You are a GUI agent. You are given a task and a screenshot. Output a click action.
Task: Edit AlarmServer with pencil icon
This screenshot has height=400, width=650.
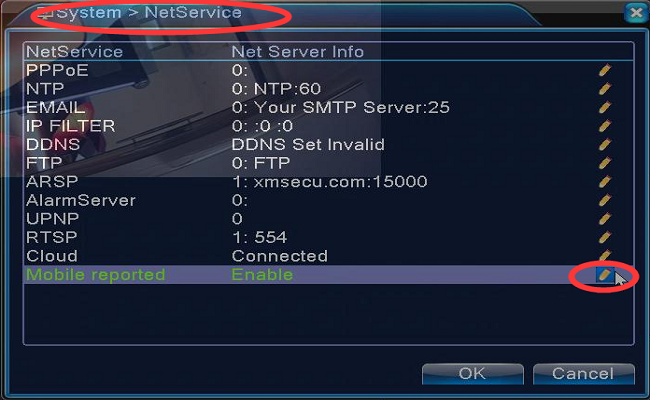[x=605, y=200]
